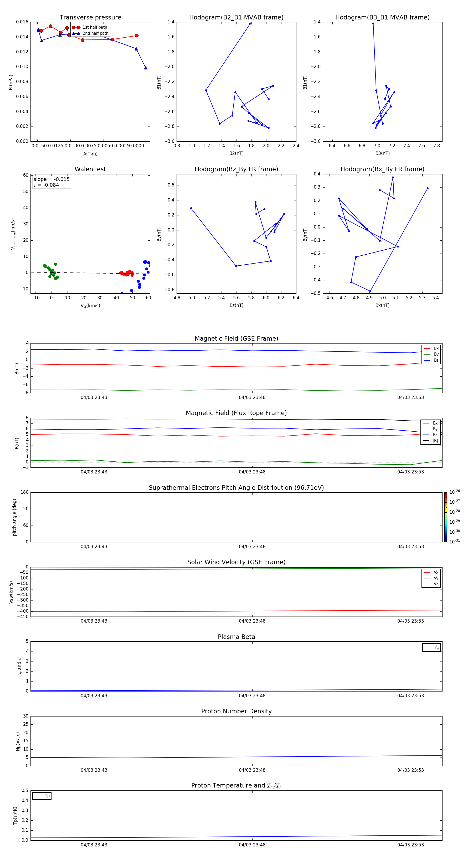Click the green By line in GSE magnetic field

[x=236, y=390]
